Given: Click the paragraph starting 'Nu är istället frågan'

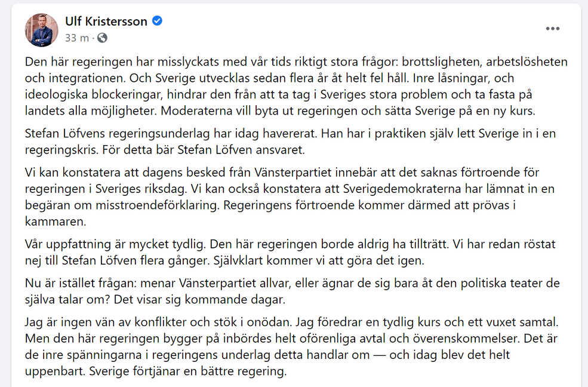Looking at the screenshot, I should pyautogui.click(x=292, y=291).
